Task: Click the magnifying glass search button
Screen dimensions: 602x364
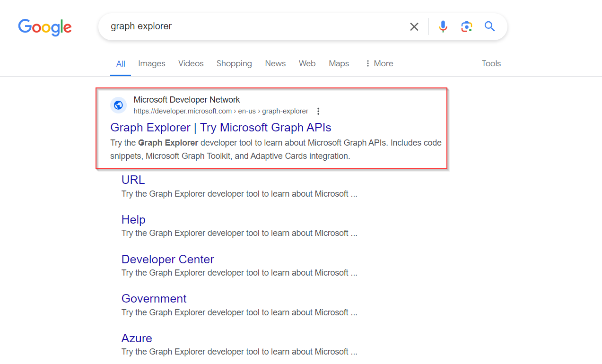Action: pos(490,26)
